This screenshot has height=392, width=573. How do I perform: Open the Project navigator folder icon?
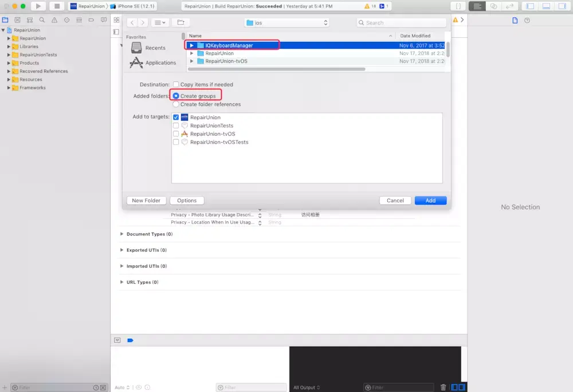click(x=5, y=20)
